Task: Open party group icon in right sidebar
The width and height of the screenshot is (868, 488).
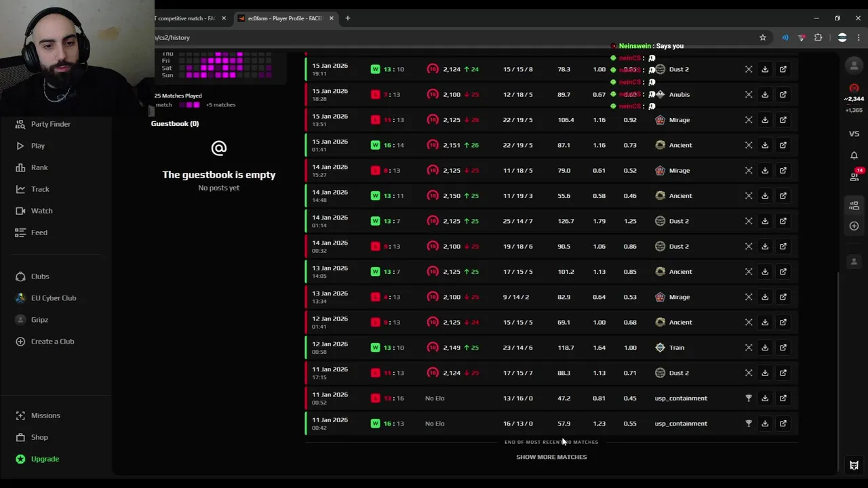Action: coord(854,205)
